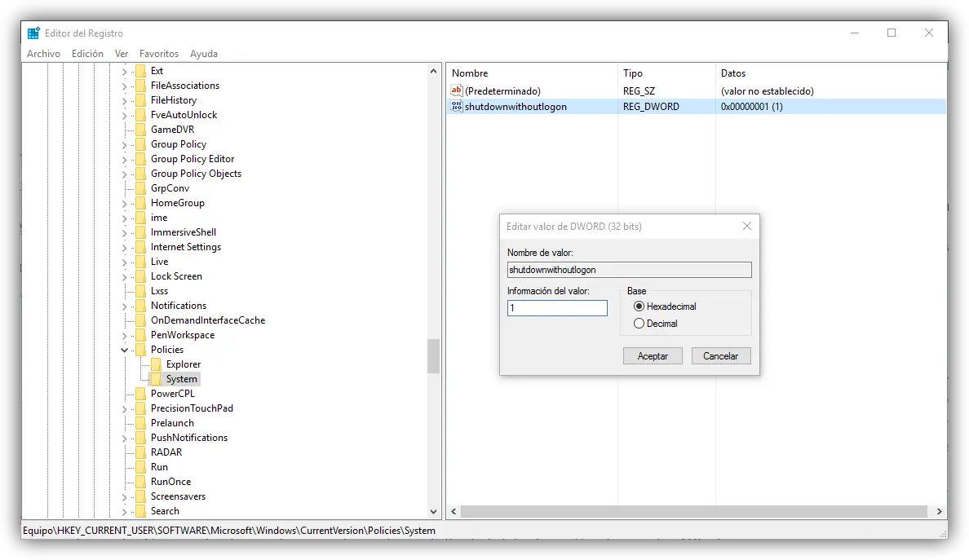The width and height of the screenshot is (969, 560).
Task: Expand the Group Policy tree node
Action: (124, 145)
